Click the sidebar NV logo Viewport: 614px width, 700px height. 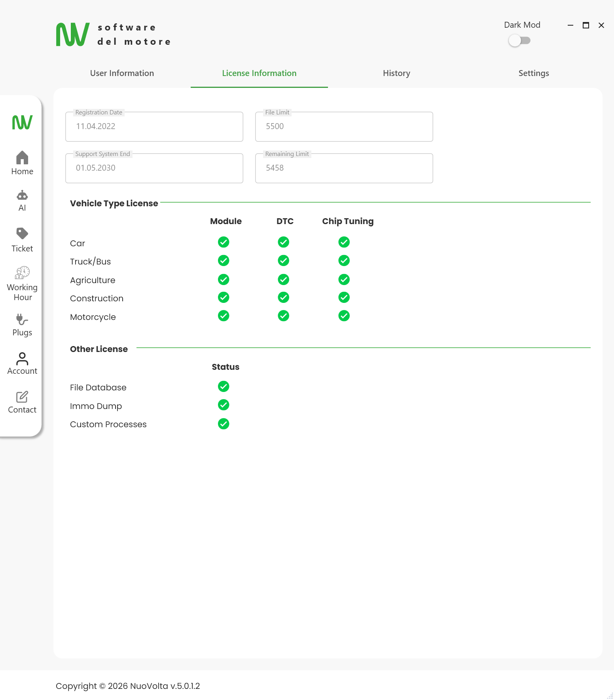click(22, 122)
